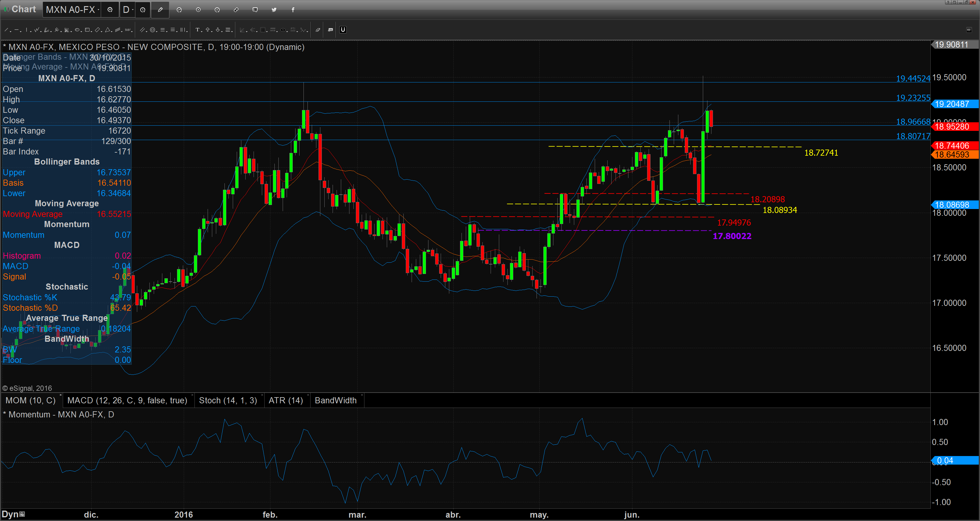980x521 pixels.
Task: Click the 19.44524 blue level label
Action: [913, 78]
